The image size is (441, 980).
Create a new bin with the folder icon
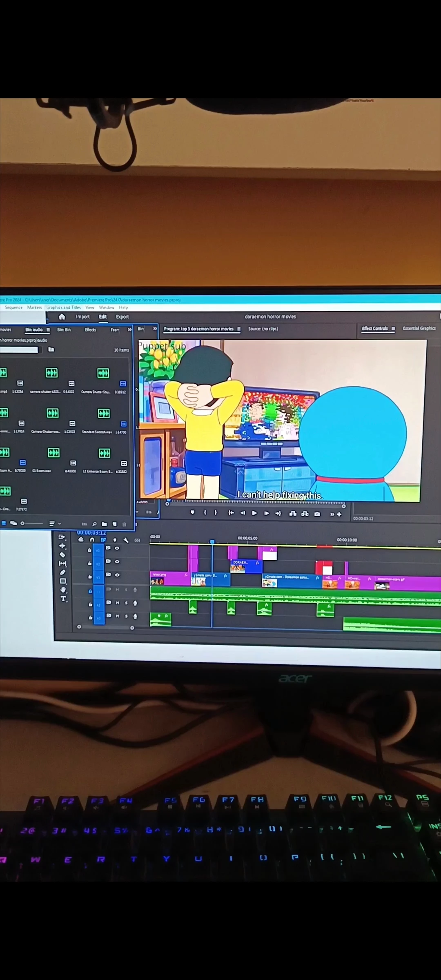pos(105,524)
